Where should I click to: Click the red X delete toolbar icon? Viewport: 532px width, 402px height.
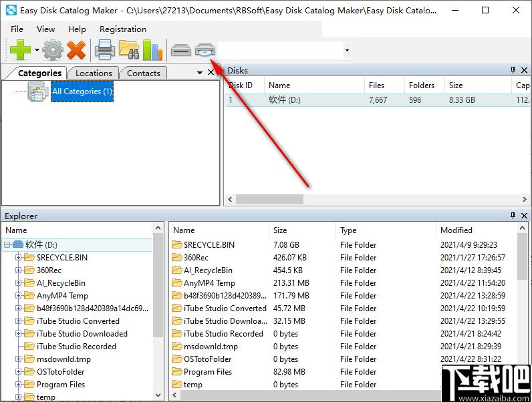(76, 50)
